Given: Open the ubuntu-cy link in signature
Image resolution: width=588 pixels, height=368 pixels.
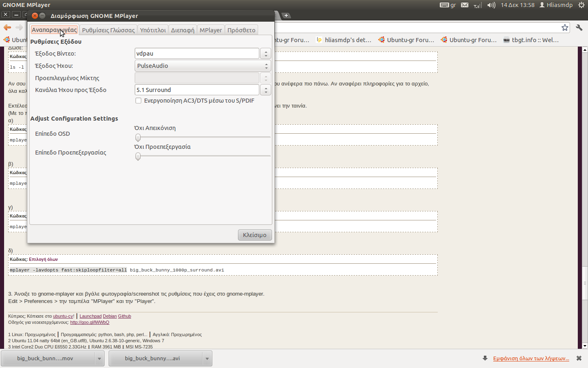Looking at the screenshot, I should [x=63, y=316].
